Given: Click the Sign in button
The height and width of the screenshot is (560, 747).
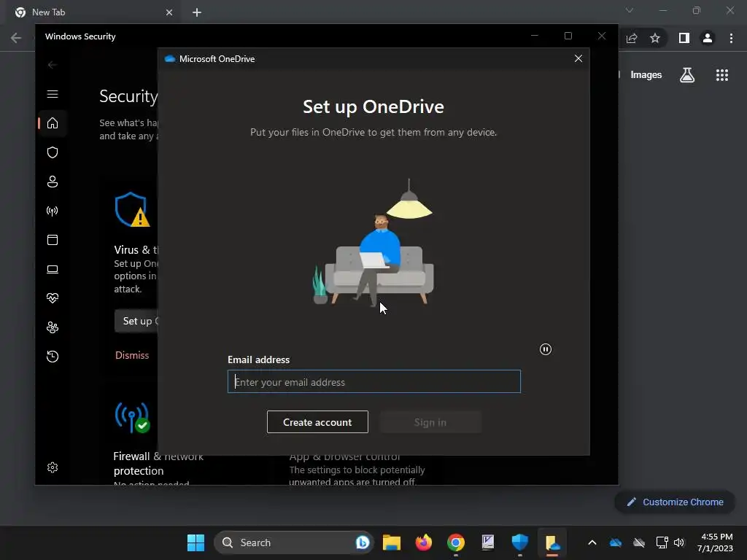Looking at the screenshot, I should (430, 422).
